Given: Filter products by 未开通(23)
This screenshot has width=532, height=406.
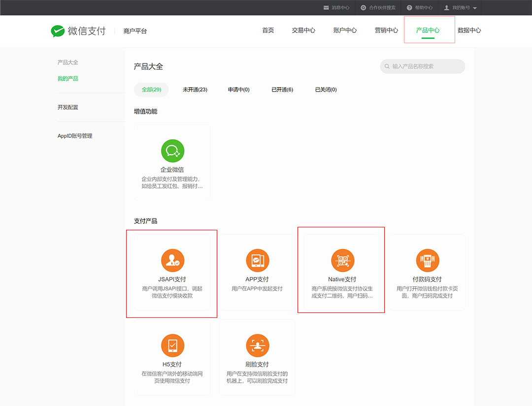Looking at the screenshot, I should pyautogui.click(x=195, y=90).
